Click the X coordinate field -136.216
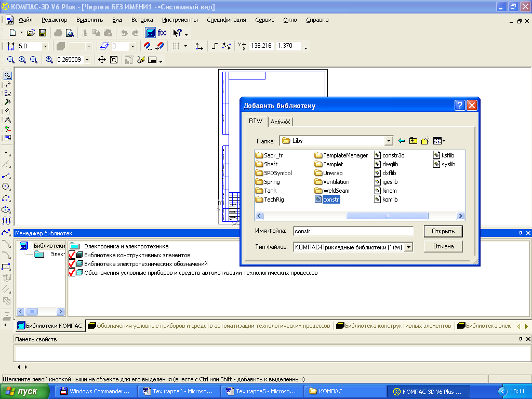The width and height of the screenshot is (532, 399). click(261, 46)
